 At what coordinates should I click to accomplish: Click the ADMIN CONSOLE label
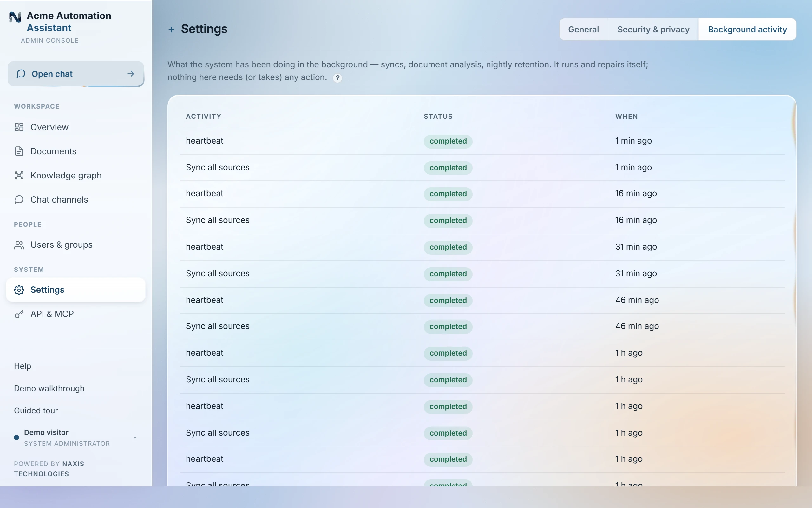(50, 40)
